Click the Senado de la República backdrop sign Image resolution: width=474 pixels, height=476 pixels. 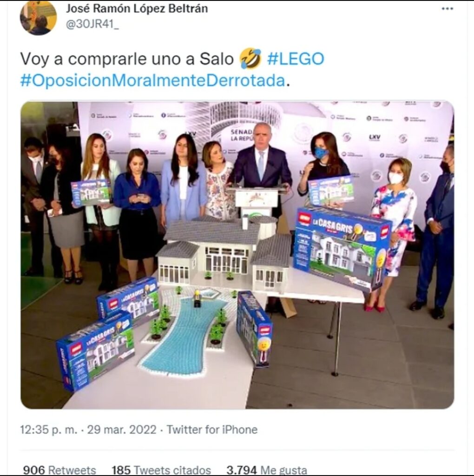(242, 135)
